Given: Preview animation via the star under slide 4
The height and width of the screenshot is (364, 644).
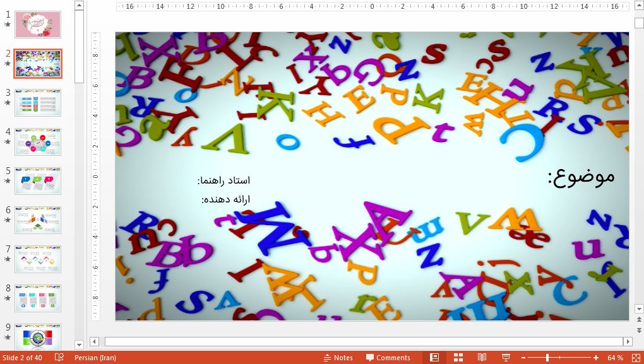Looking at the screenshot, I should 6,146.
